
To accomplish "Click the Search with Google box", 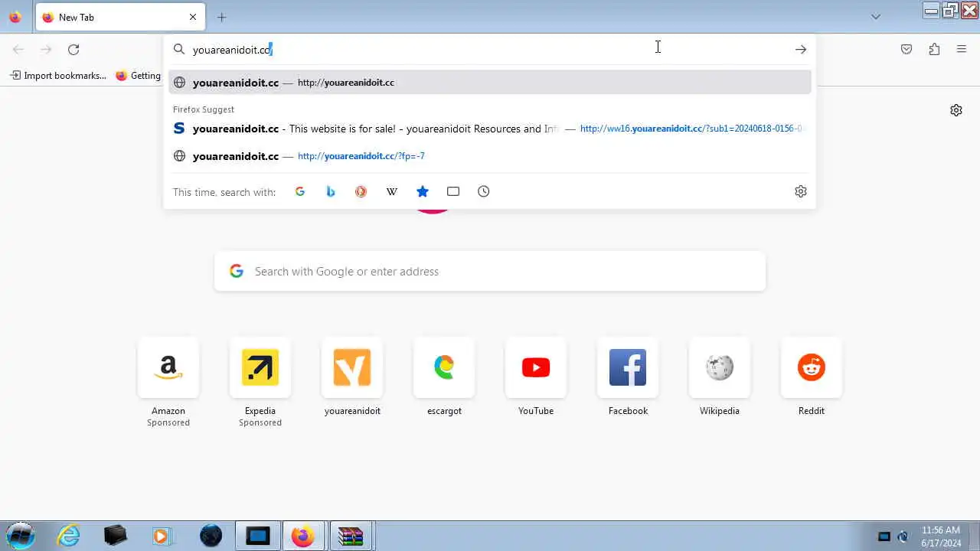I will (490, 271).
